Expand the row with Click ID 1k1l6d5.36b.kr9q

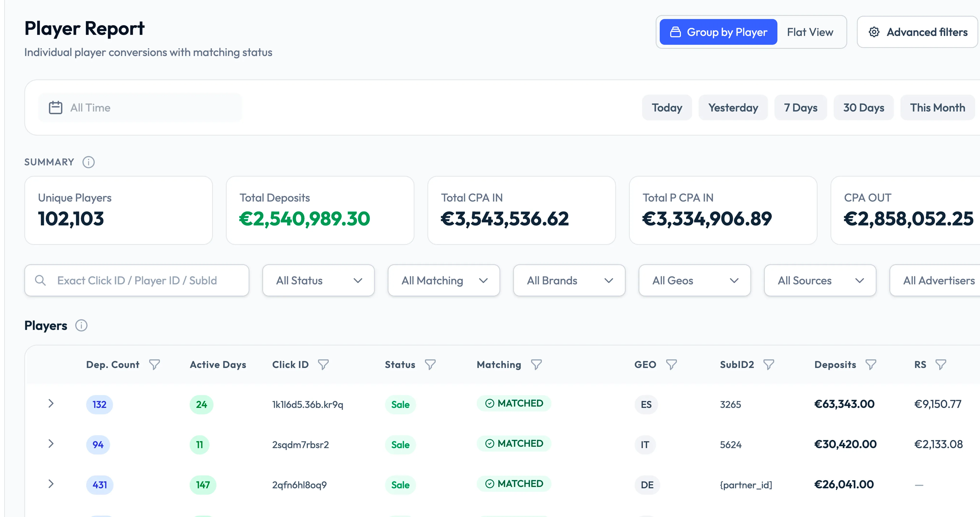tap(51, 403)
